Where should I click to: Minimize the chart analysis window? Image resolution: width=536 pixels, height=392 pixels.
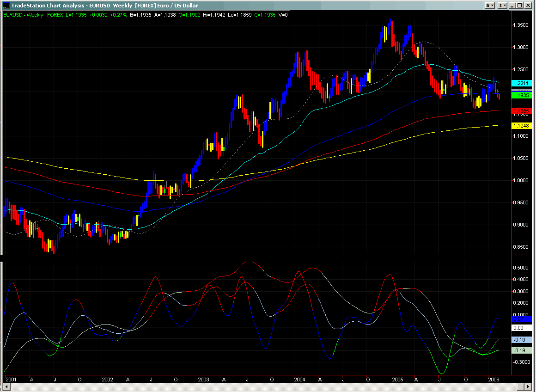pos(512,5)
